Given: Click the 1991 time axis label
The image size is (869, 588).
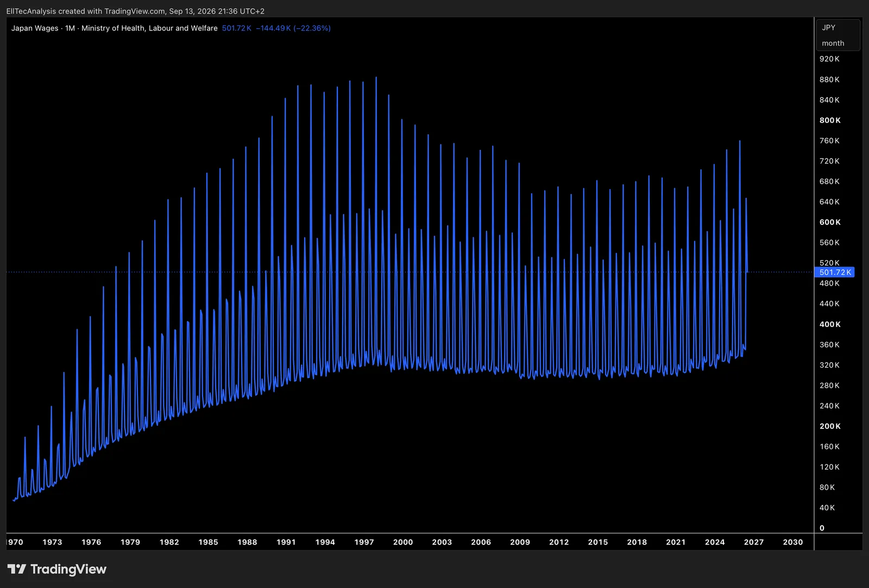Looking at the screenshot, I should tap(286, 542).
